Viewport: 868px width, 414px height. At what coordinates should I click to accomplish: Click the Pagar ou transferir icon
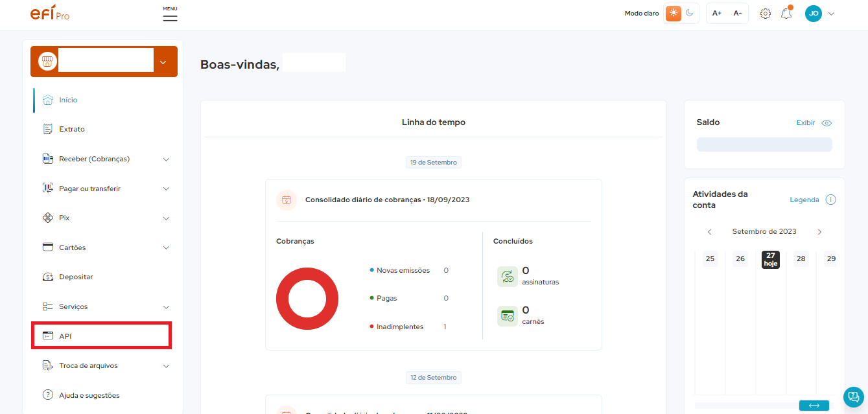[x=47, y=189]
